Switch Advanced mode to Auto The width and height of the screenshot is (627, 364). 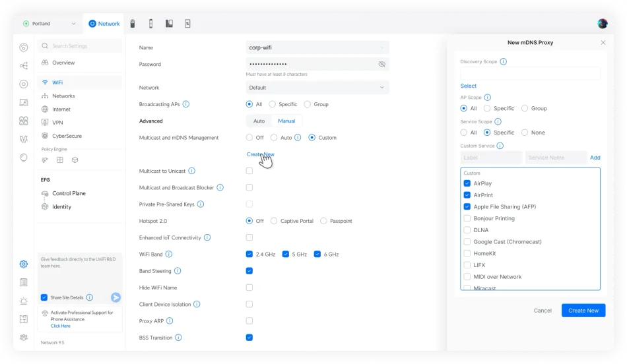(x=259, y=121)
